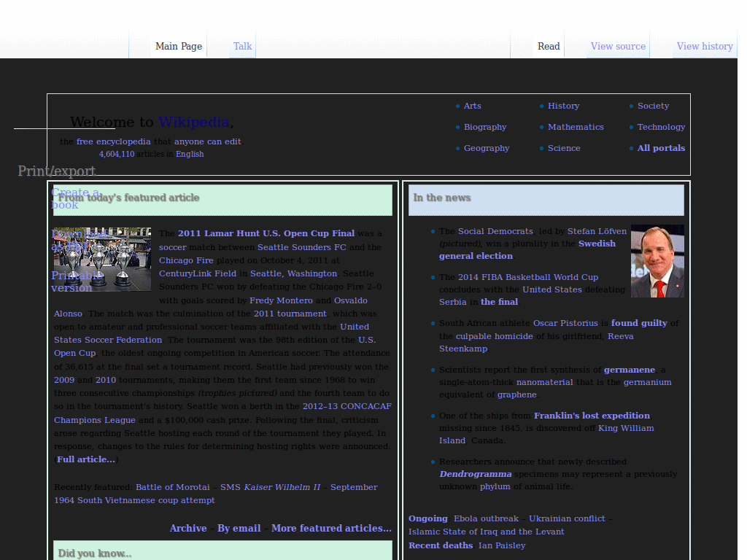Open the View source tab
Screen dimensions: 747x560
click(618, 46)
